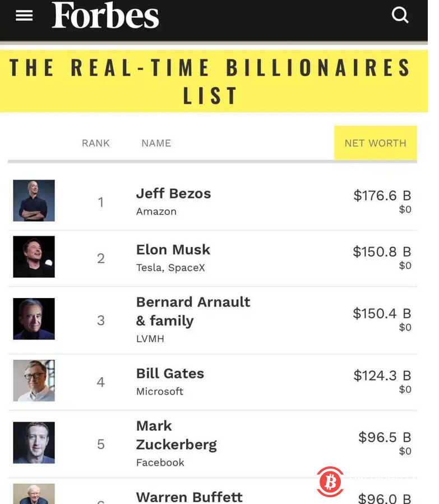Select Bernard Arnault & family entry

(193, 311)
